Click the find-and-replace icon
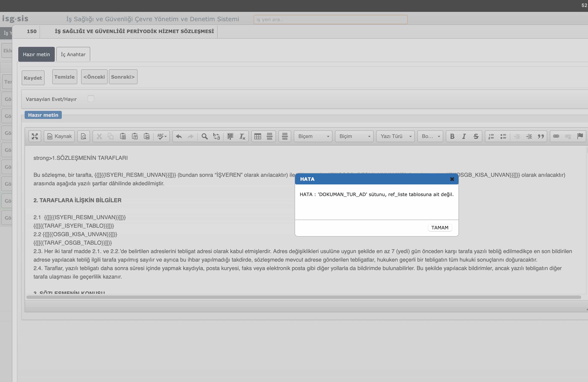 [x=217, y=136]
